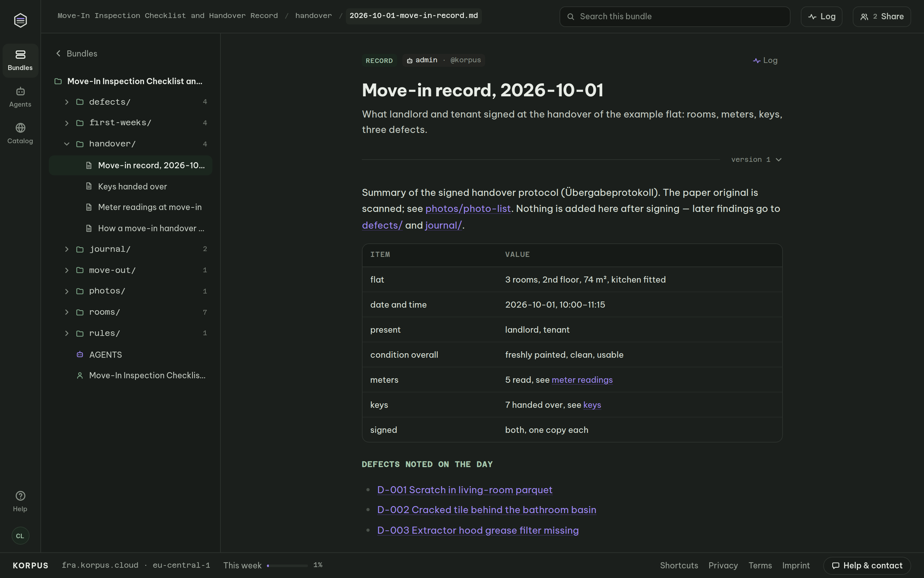Click the CL user avatar
This screenshot has height=578, width=924.
[20, 536]
